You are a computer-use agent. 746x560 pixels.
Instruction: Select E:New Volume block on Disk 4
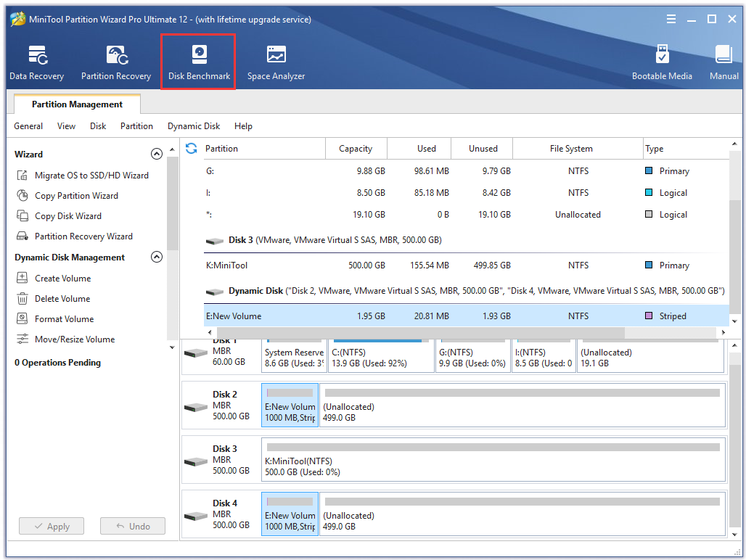tap(290, 514)
